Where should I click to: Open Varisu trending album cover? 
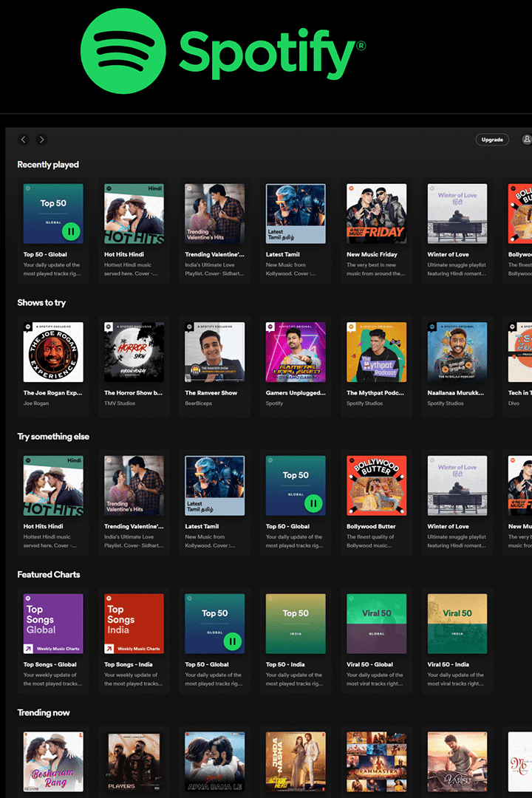[x=457, y=761]
